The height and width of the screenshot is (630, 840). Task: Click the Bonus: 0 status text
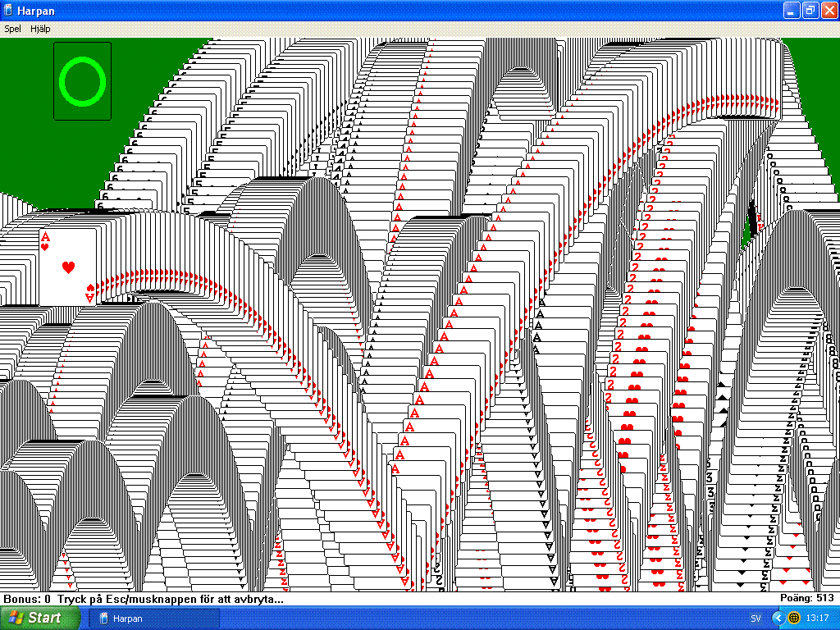click(26, 599)
